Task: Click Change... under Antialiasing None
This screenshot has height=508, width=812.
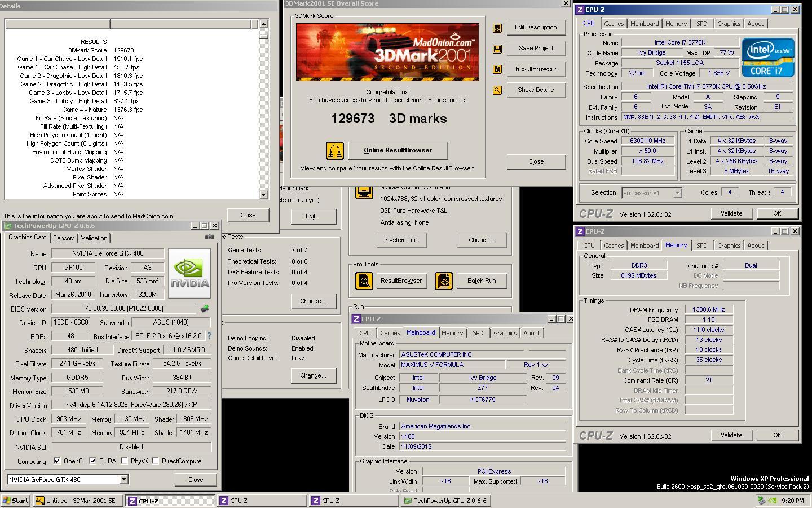Action: [x=482, y=240]
